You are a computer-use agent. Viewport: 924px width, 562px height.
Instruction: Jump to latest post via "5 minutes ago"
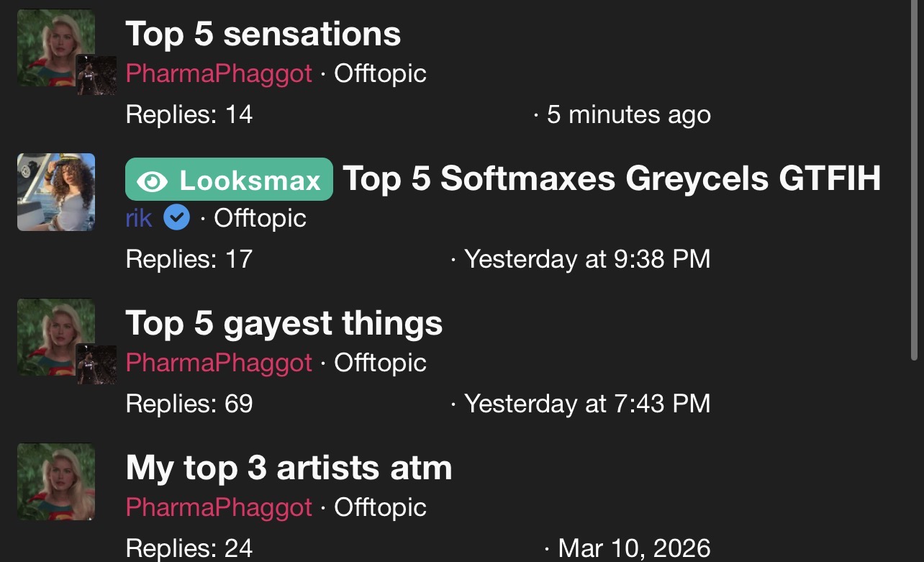pos(628,114)
